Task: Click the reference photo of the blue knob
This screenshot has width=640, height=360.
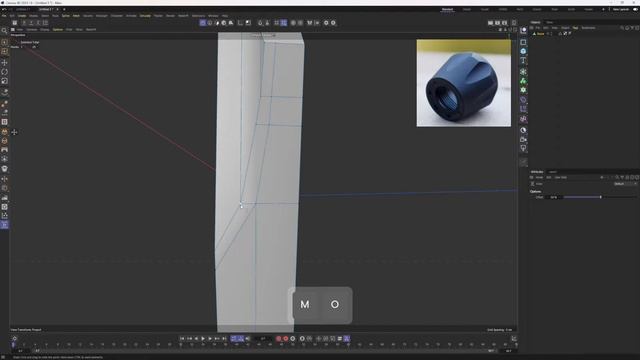Action: 464,83
